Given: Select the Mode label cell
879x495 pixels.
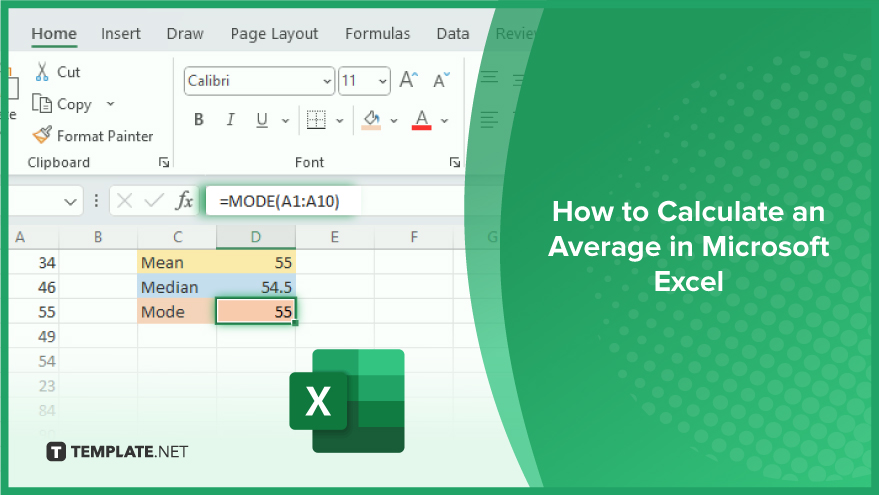Looking at the screenshot, I should (177, 311).
